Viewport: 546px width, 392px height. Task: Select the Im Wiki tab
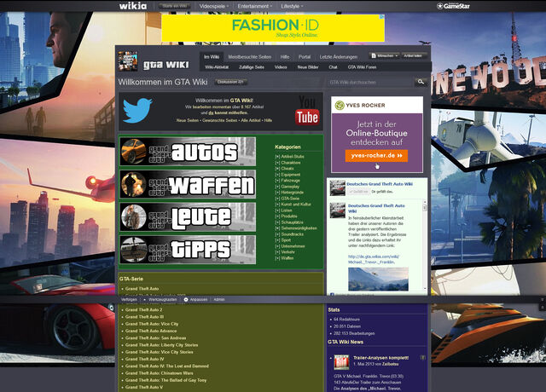212,57
